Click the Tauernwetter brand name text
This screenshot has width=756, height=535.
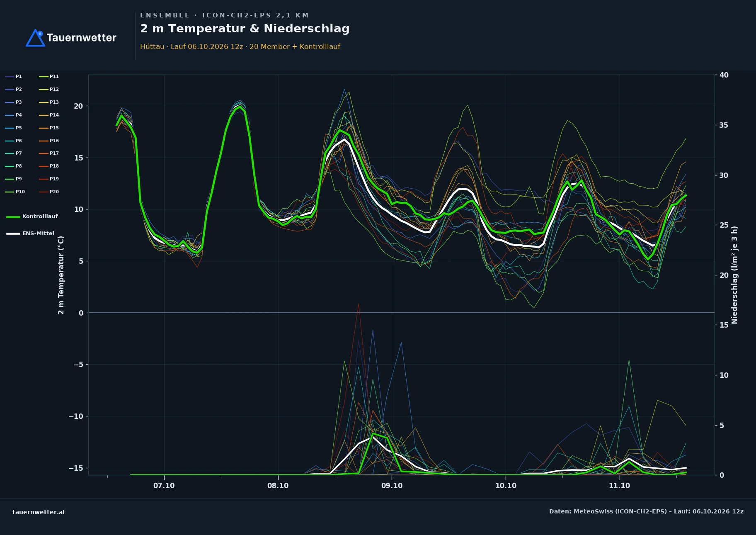[x=81, y=38]
